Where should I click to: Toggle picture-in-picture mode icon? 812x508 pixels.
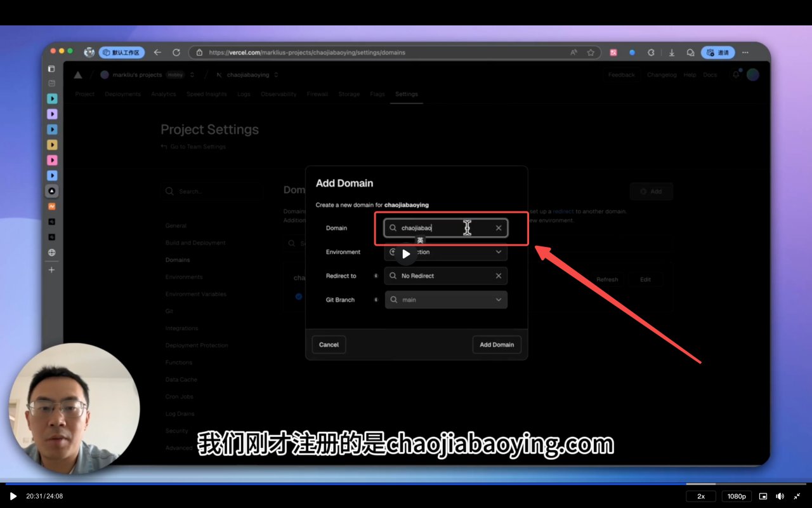[x=763, y=496]
